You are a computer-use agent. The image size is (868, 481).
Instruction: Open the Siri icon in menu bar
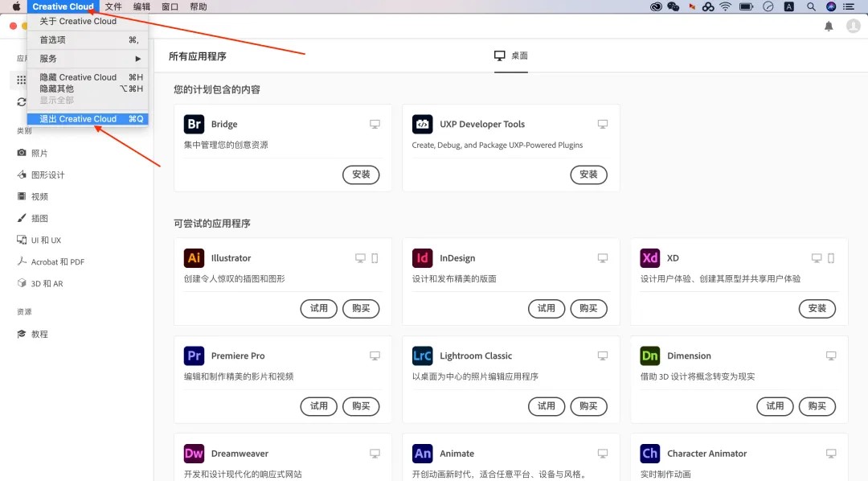[x=831, y=6]
